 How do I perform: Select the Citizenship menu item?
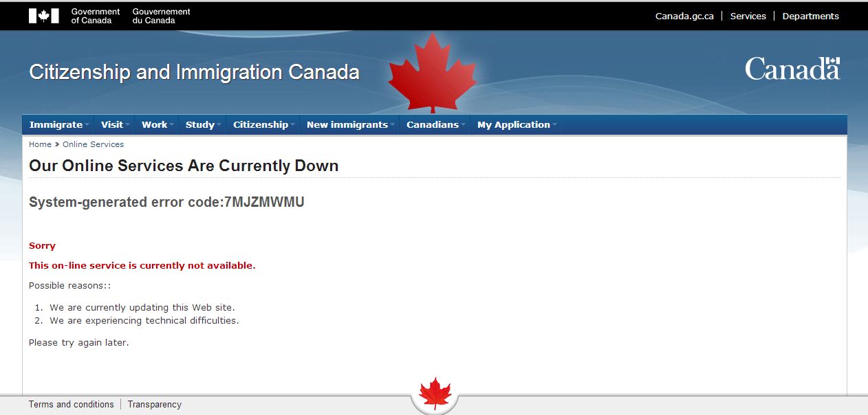(x=263, y=124)
